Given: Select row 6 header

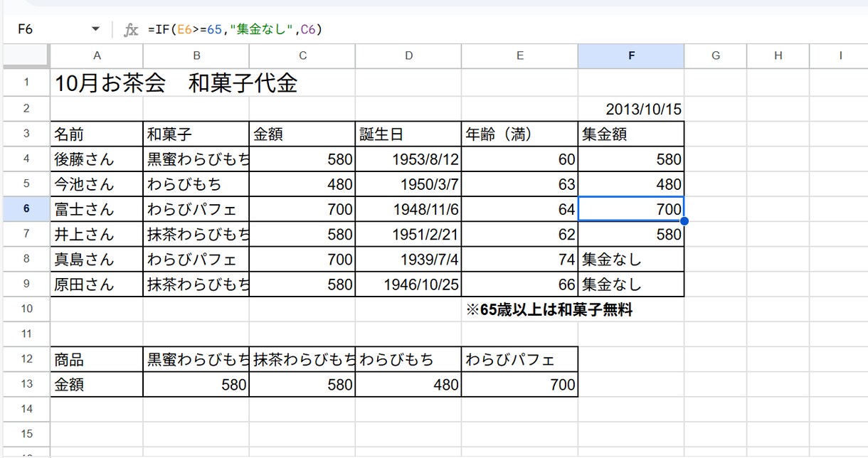Looking at the screenshot, I should 26,209.
